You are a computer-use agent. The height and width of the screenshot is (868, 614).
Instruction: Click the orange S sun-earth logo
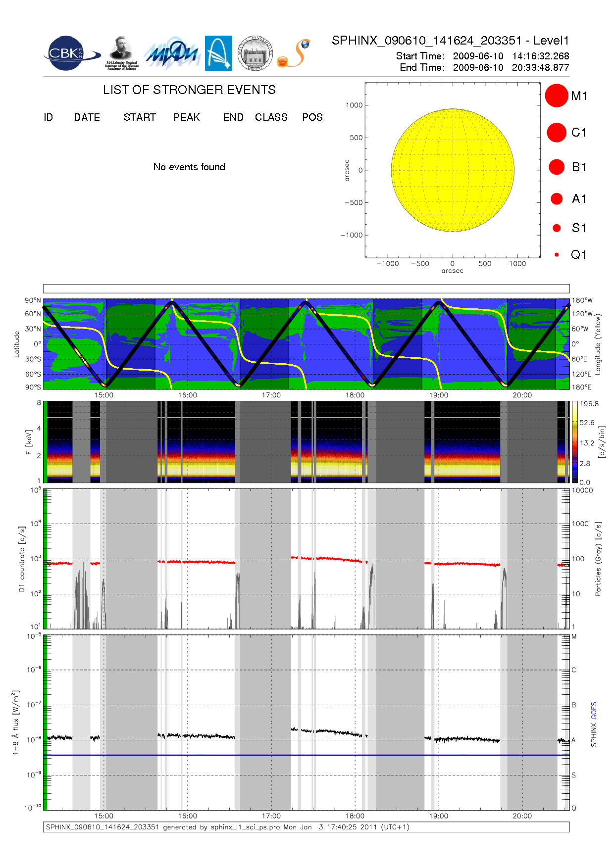294,53
